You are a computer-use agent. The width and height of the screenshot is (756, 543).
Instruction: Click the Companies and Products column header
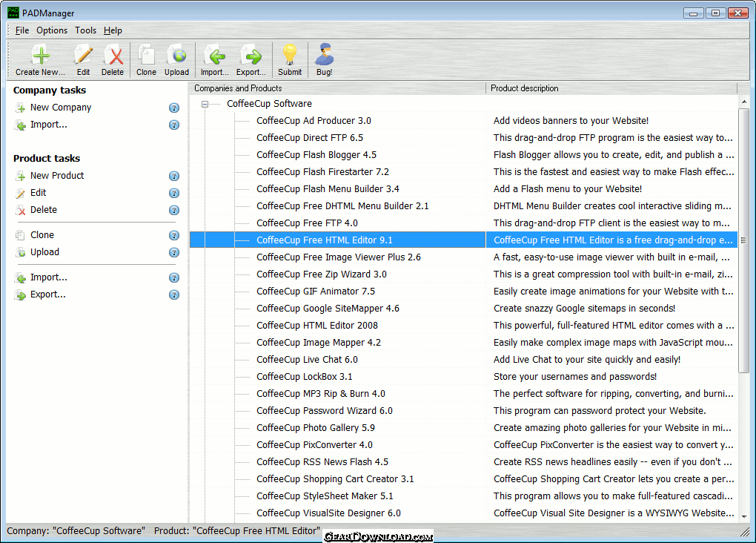tap(337, 88)
